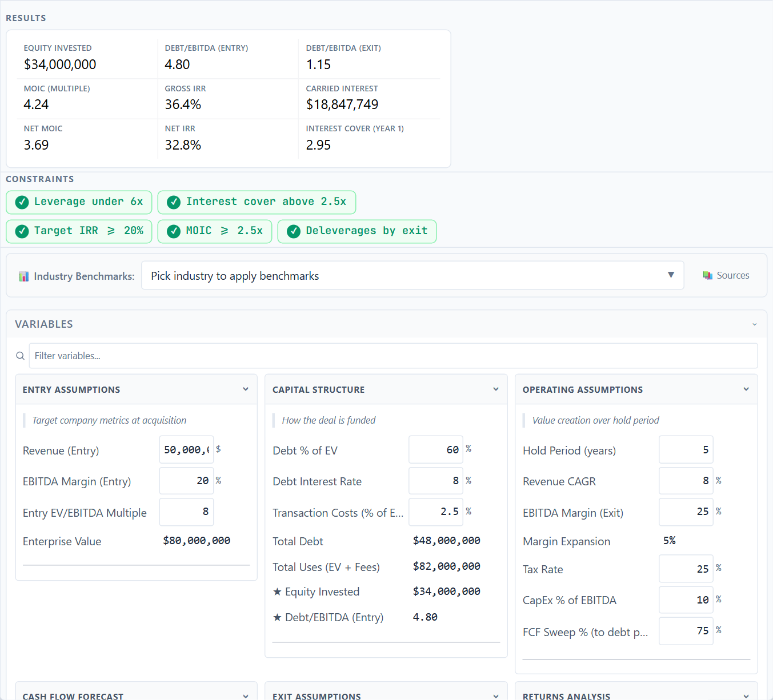The height and width of the screenshot is (700, 773).
Task: Click the star icon beside Debt/EBITDA (Entry)
Action: tap(277, 617)
